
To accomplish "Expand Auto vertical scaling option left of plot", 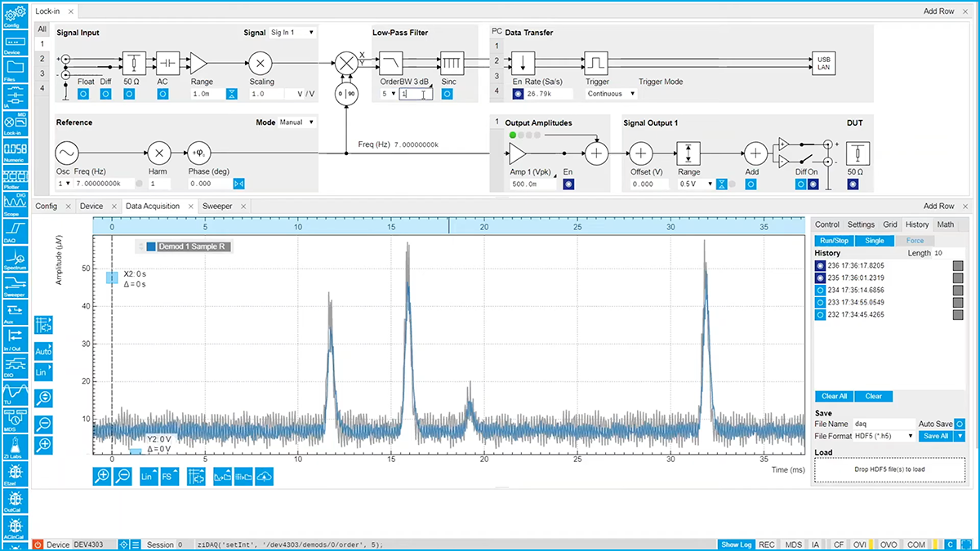I will coord(43,351).
